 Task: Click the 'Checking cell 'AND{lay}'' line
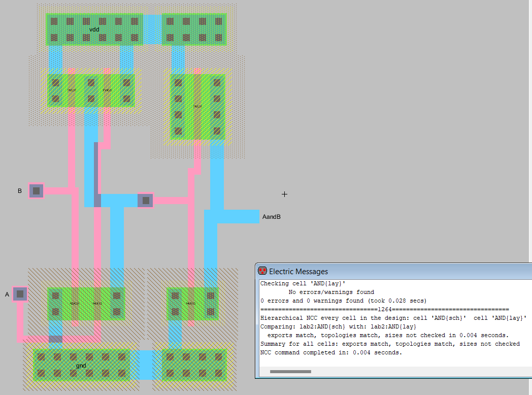303,283
